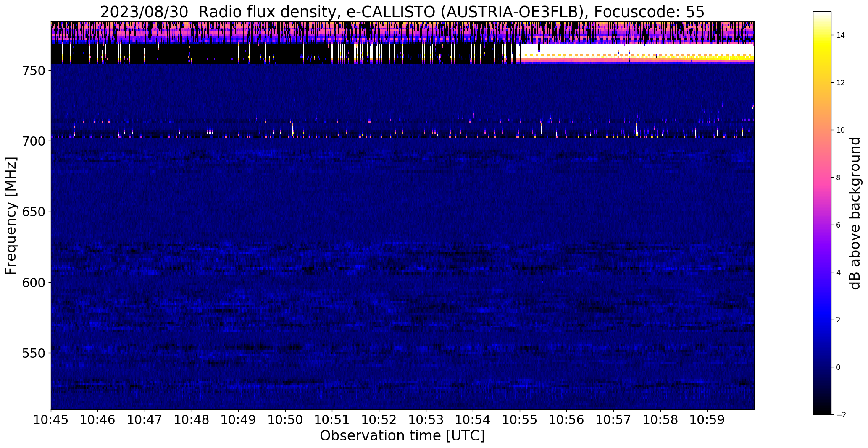The image size is (868, 448).
Task: Click the colorbar tick label 0
Action: coord(839,367)
